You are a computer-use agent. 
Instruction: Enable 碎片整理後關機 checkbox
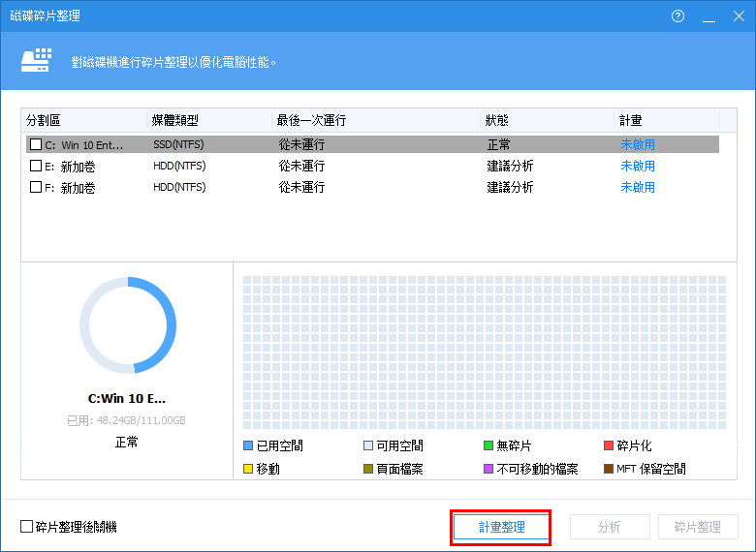coord(26,527)
